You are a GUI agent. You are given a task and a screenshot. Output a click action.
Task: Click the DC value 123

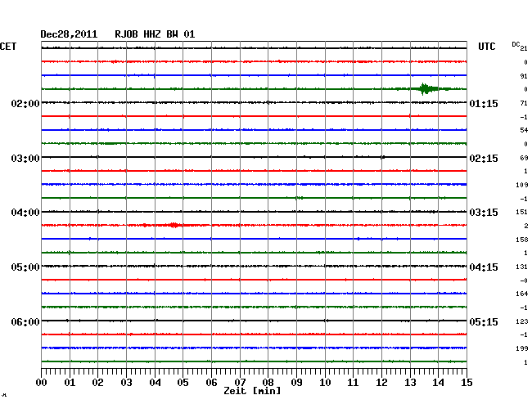pyautogui.click(x=522, y=321)
